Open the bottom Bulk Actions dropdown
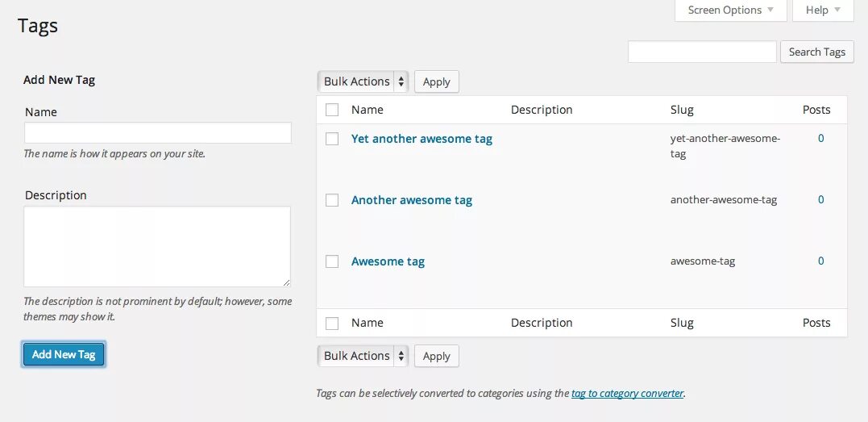The width and height of the screenshot is (868, 422). coord(363,356)
